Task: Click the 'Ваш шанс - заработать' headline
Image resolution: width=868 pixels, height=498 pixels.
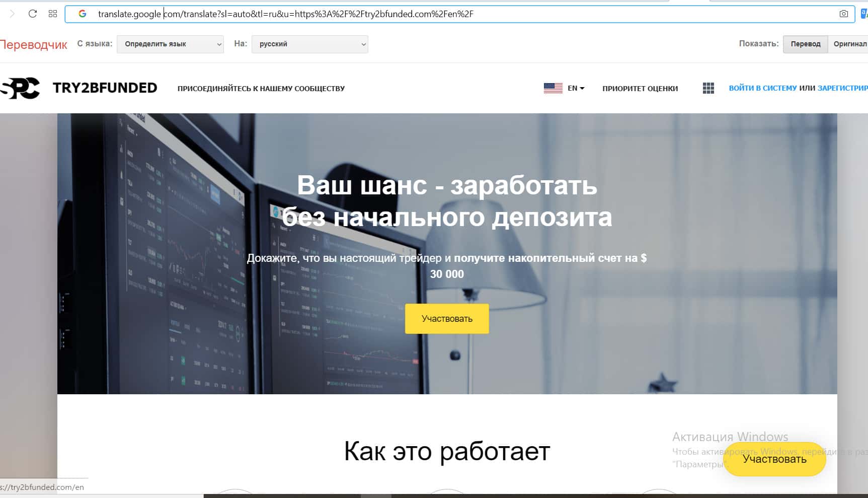Action: click(x=447, y=185)
